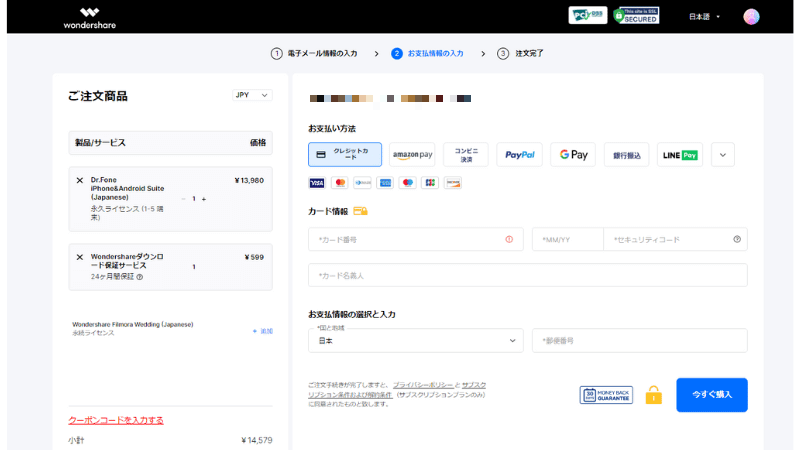This screenshot has width=800, height=450.
Task: Go to step 1 電子メール情報の入力
Action: [314, 53]
